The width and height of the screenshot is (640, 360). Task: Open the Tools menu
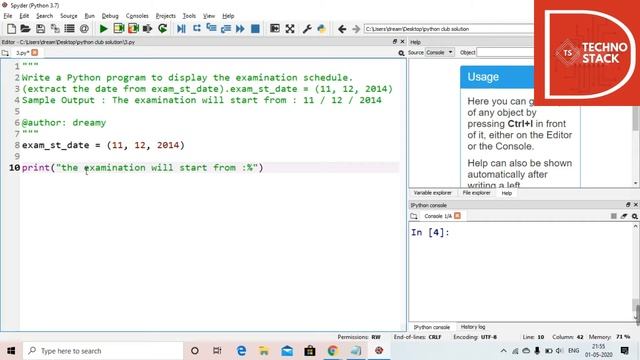tap(189, 16)
